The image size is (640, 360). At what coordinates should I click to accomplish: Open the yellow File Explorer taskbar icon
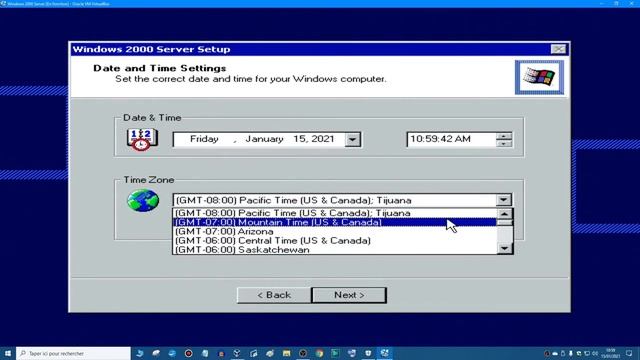click(287, 353)
